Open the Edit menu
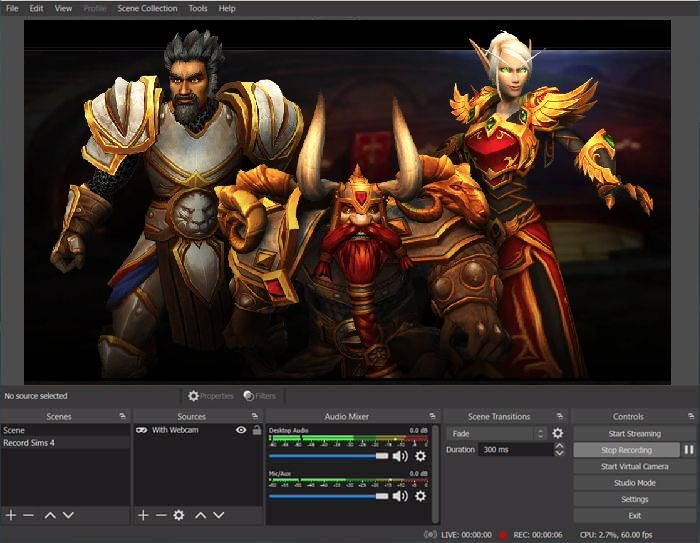Screen dimensions: 700x543 coord(36,8)
